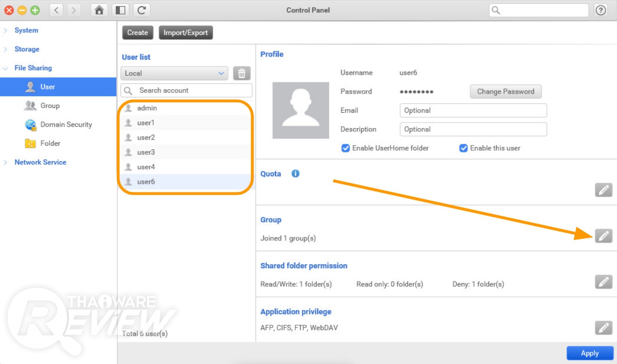Go back with the left arrow button
This screenshot has width=617, height=364.
coord(56,10)
